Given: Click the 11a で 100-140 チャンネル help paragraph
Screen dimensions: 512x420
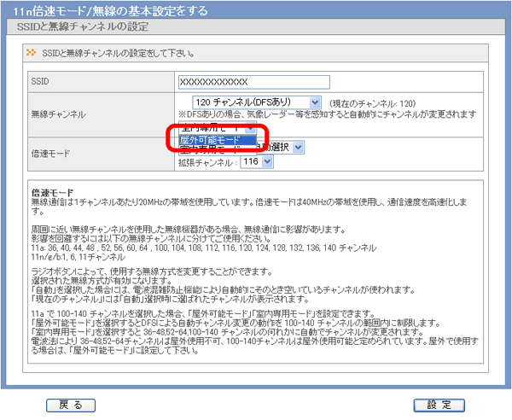Looking at the screenshot, I should [x=256, y=313].
